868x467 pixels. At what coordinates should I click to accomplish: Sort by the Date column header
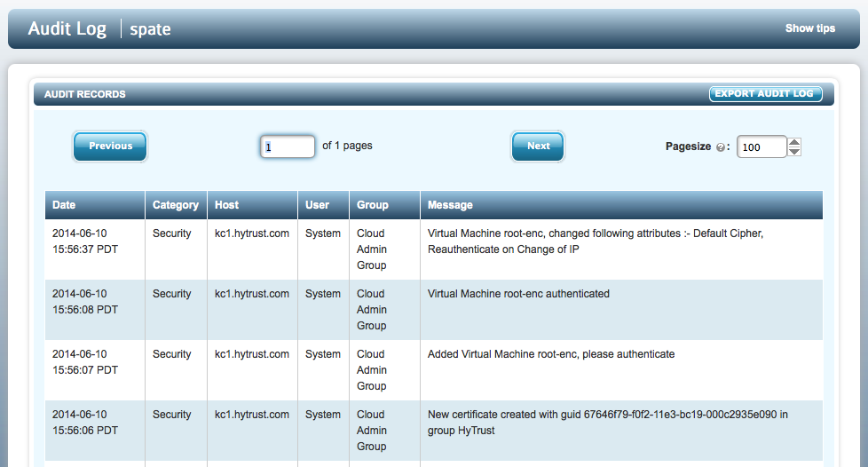tap(95, 205)
